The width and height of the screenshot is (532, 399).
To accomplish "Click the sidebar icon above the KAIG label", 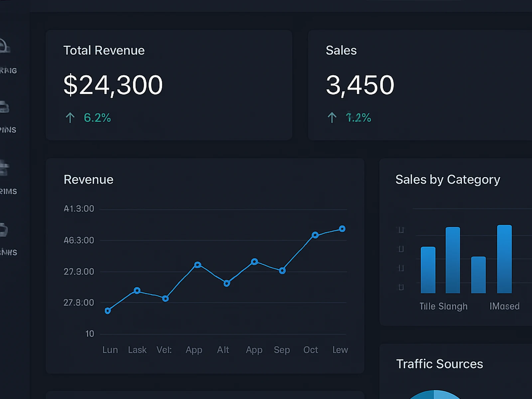I will click(x=5, y=47).
